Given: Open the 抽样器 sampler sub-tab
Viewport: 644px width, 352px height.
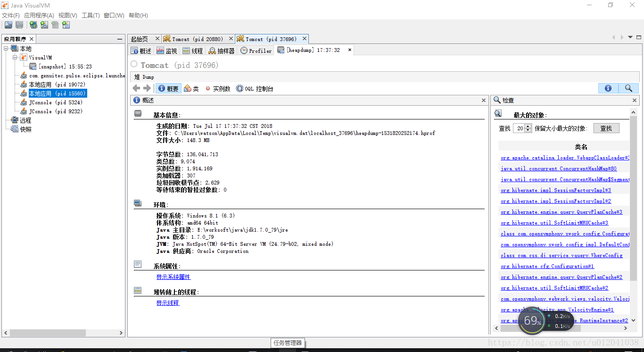Looking at the screenshot, I should pos(222,50).
